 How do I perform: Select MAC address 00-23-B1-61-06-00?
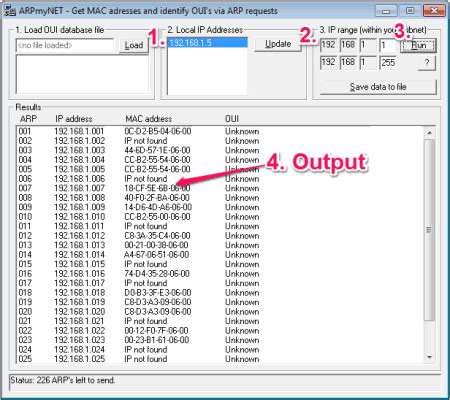tap(157, 340)
